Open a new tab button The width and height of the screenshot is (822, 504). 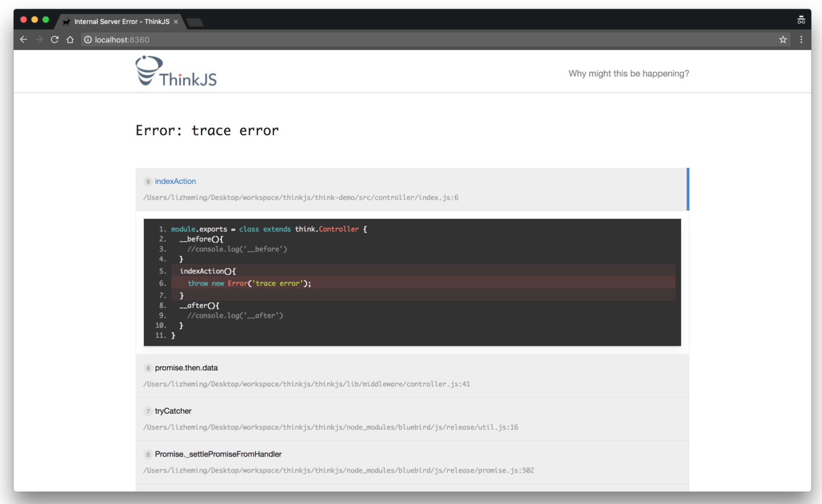point(195,22)
